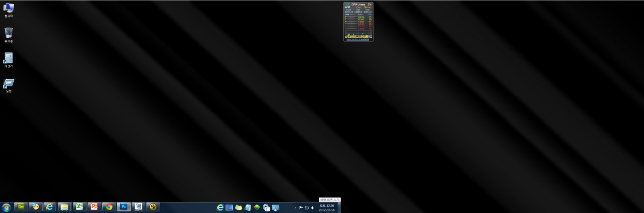Image resolution: width=644 pixels, height=213 pixels.
Task: Click the Show Desktop button strip
Action: tap(339, 208)
